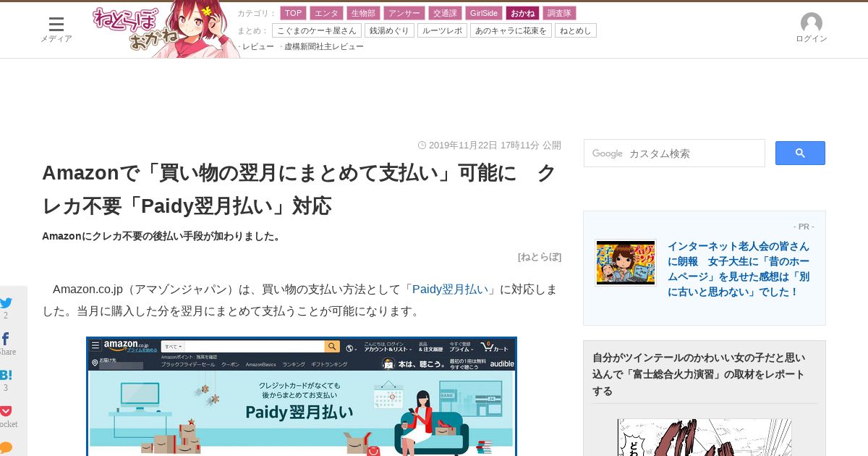The image size is (868, 456).
Task: Open comments speech bubble icon
Action: pyautogui.click(x=6, y=447)
